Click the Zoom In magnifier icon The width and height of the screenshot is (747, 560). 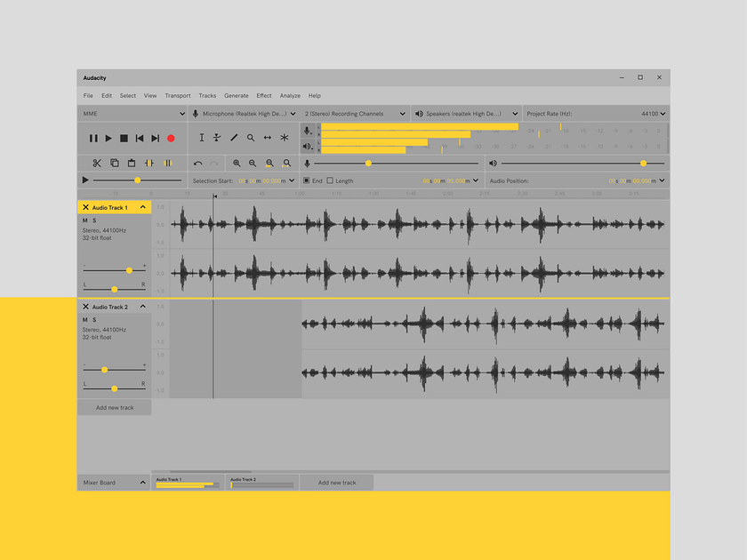[x=237, y=163]
